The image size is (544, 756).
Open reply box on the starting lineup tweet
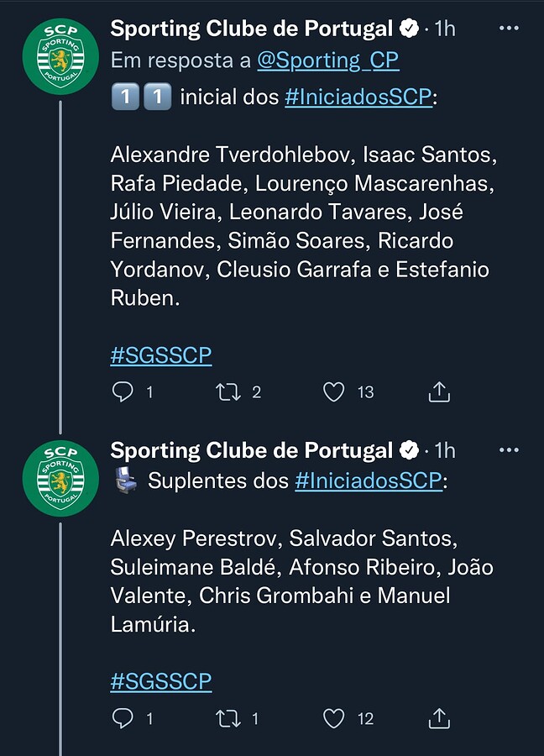(x=124, y=391)
